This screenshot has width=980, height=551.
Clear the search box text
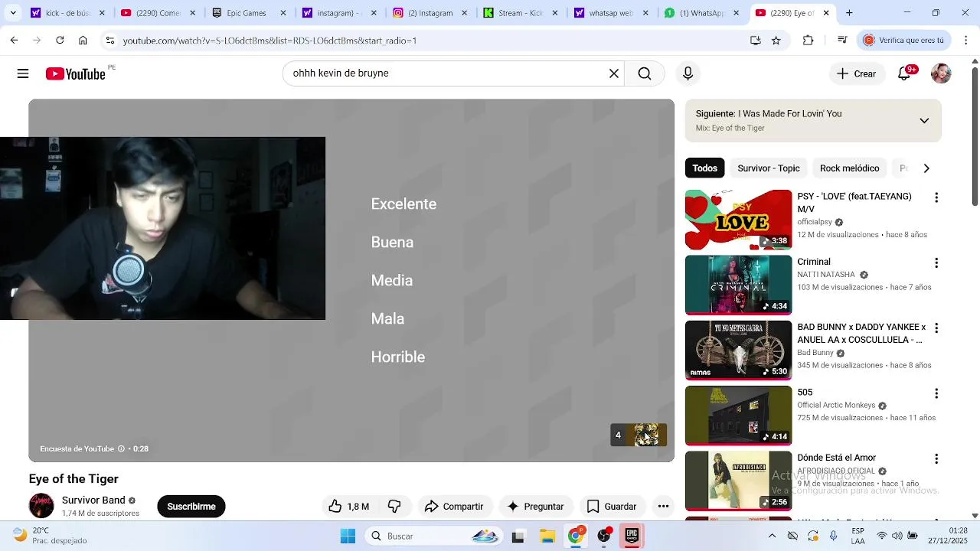613,73
